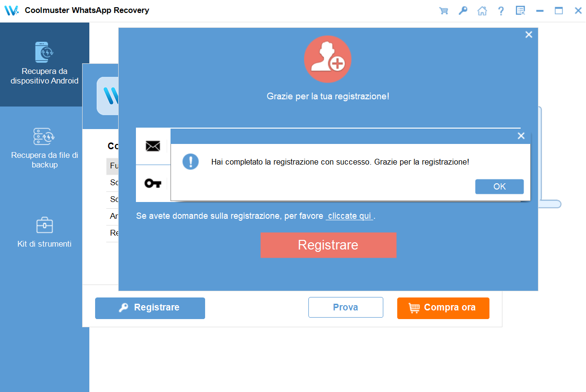Open Kit di strumenti in sidebar
The width and height of the screenshot is (586, 392).
point(45,233)
